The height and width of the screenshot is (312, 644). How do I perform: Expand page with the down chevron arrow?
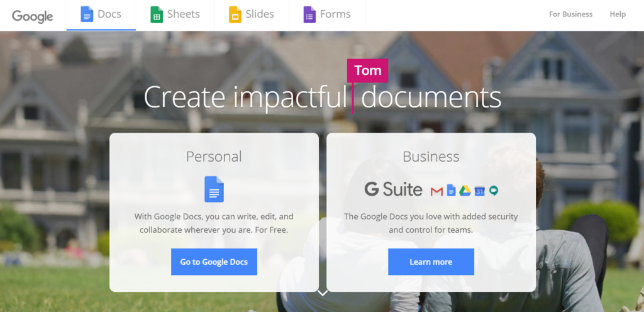(323, 292)
